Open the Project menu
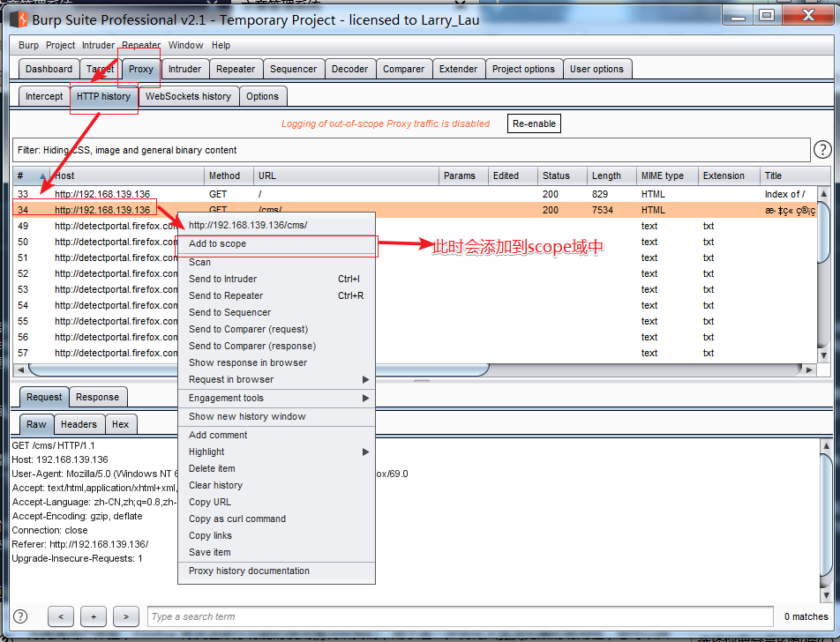The image size is (840, 642). (60, 45)
